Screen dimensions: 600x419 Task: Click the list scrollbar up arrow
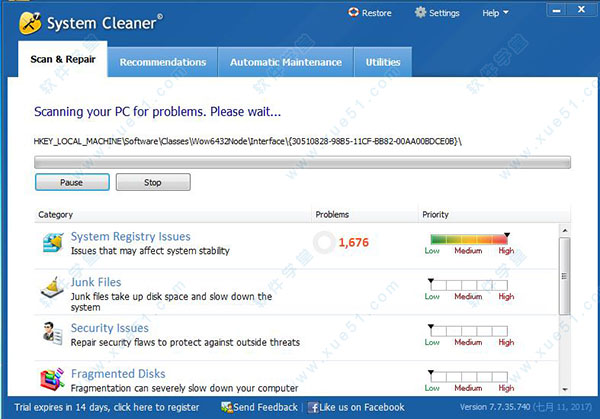point(564,230)
